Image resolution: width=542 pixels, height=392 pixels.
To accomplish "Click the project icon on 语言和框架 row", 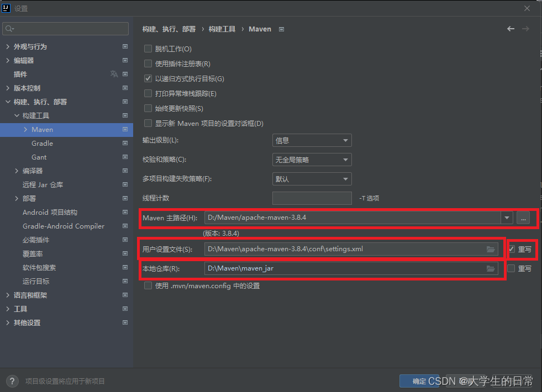I will (x=125, y=295).
